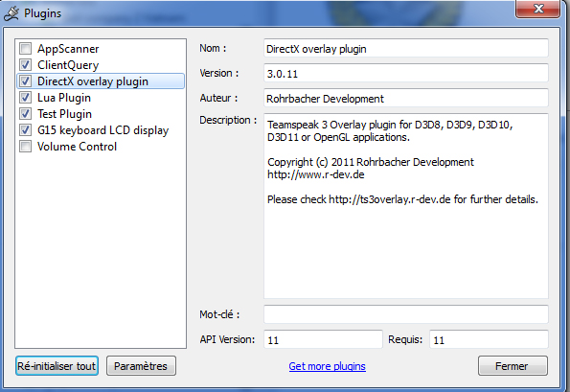The width and height of the screenshot is (570, 392).
Task: Select G15 keyboard LCD display entry
Action: pyautogui.click(x=103, y=130)
